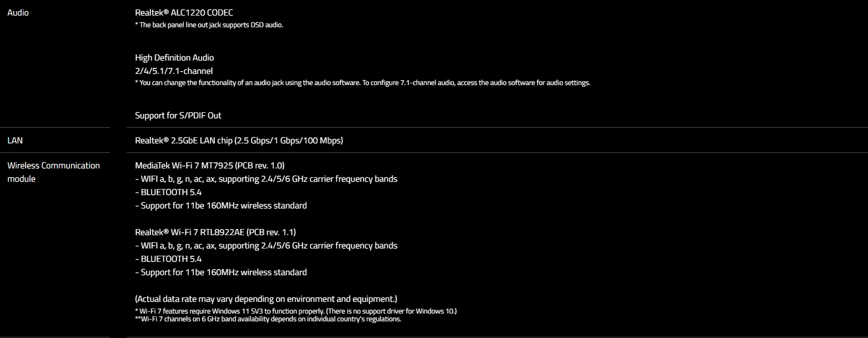Click the first WIFI carrier frequency bands line
This screenshot has height=338, width=868.
pyautogui.click(x=266, y=179)
